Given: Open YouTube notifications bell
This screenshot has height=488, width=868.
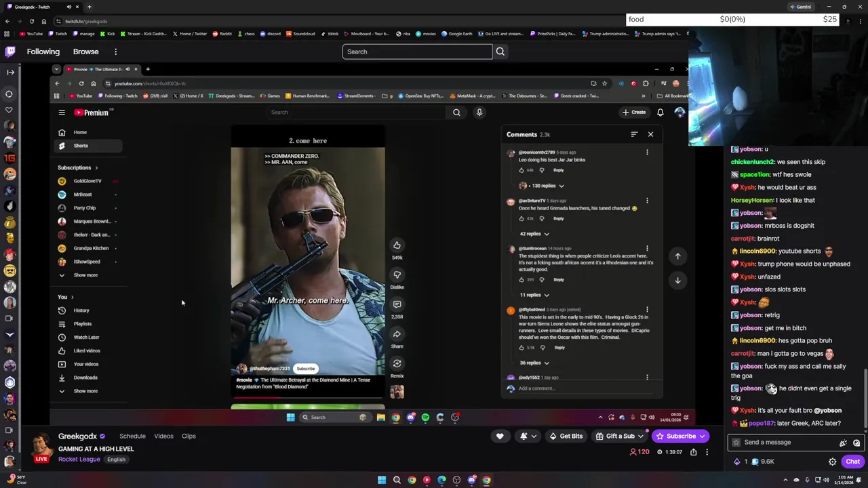Looking at the screenshot, I should pyautogui.click(x=660, y=113).
